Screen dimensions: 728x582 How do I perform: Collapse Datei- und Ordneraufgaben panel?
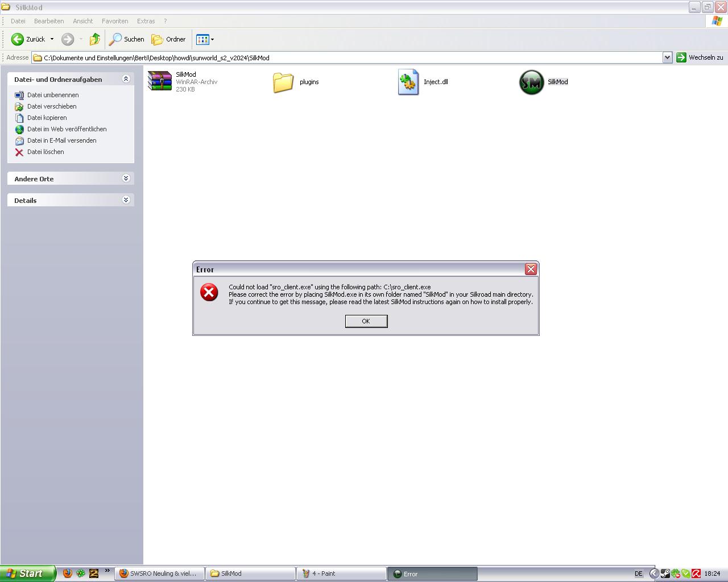point(126,79)
